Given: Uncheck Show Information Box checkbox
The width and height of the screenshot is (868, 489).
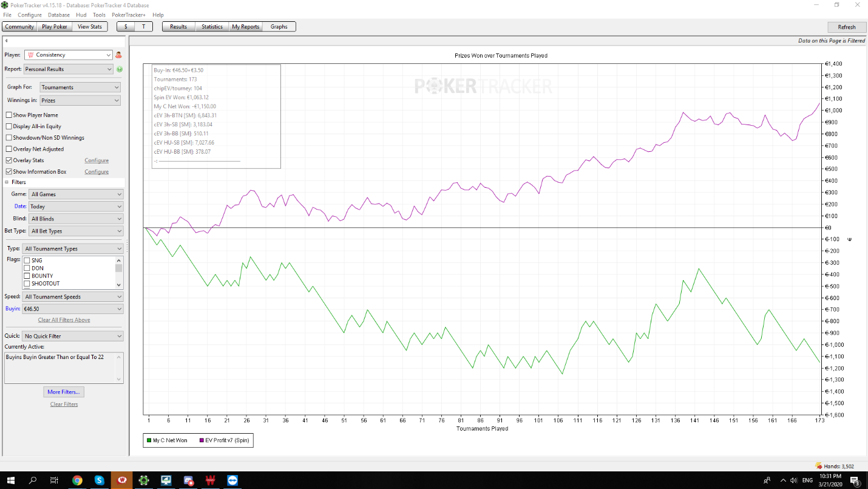Looking at the screenshot, I should 8,172.
